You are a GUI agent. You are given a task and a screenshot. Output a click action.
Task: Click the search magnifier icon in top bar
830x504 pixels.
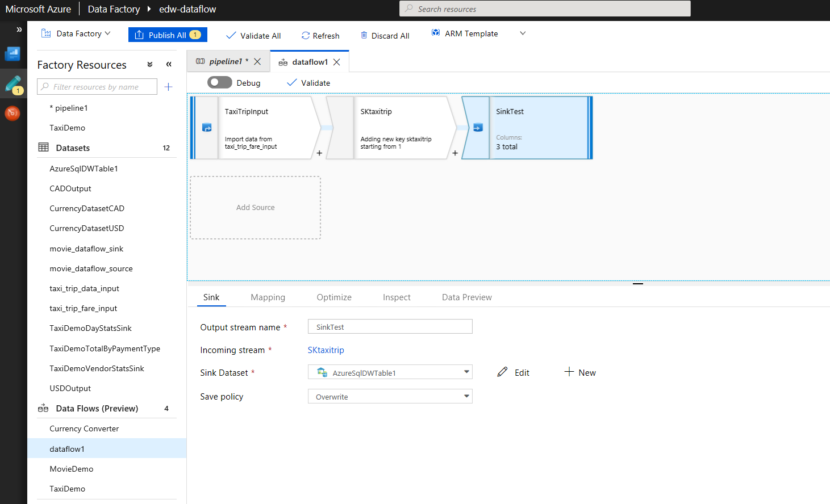[x=409, y=9]
